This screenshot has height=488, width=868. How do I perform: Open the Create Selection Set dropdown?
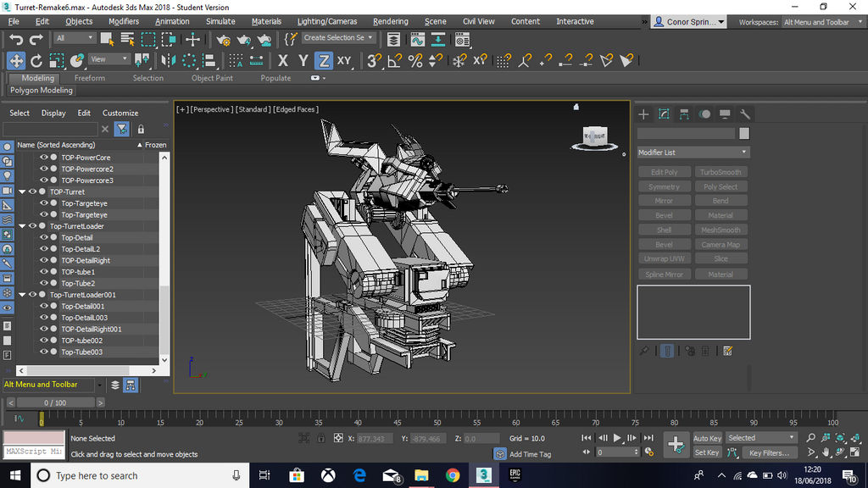pyautogui.click(x=368, y=37)
